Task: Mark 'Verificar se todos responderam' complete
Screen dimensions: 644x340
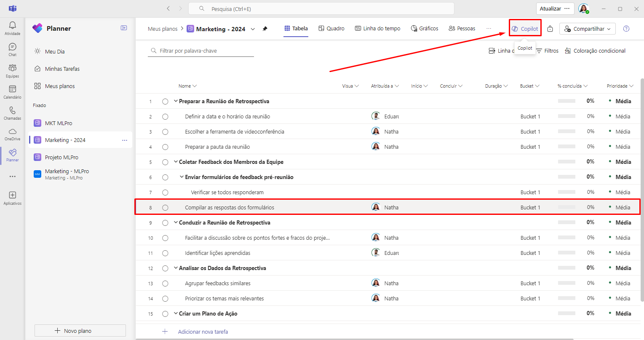Action: (x=165, y=193)
